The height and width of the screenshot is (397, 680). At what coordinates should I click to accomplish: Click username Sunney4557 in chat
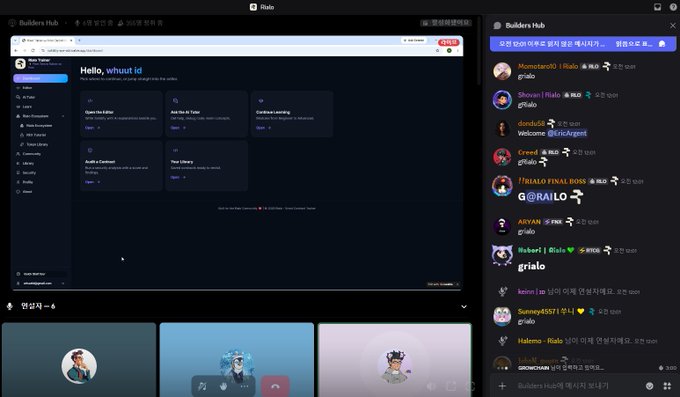click(x=546, y=312)
